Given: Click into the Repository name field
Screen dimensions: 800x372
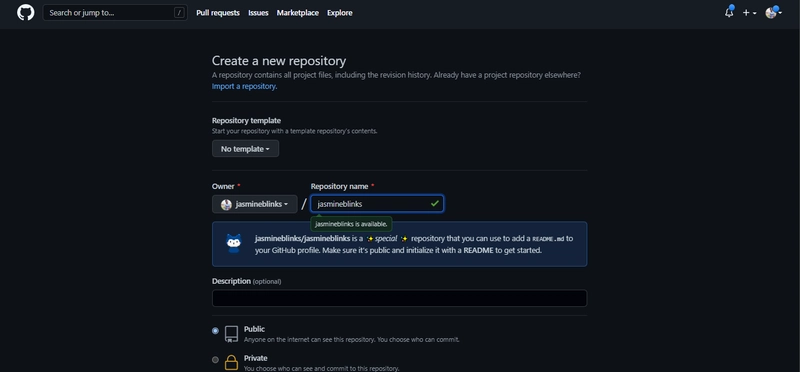Looking at the screenshot, I should point(377,204).
